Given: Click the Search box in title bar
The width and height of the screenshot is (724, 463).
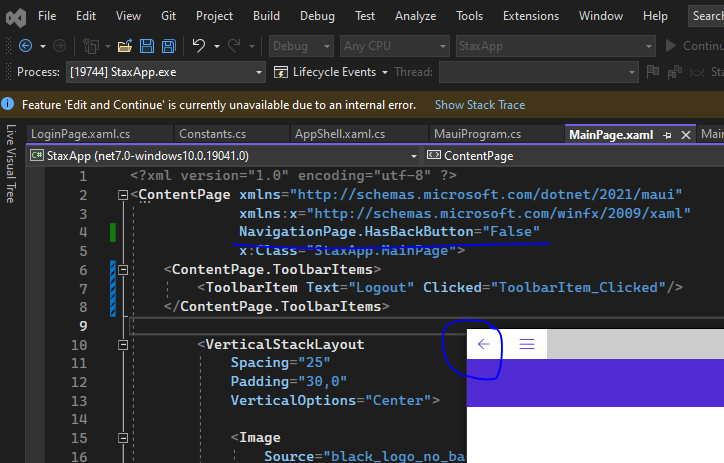Looking at the screenshot, I should click(706, 16).
